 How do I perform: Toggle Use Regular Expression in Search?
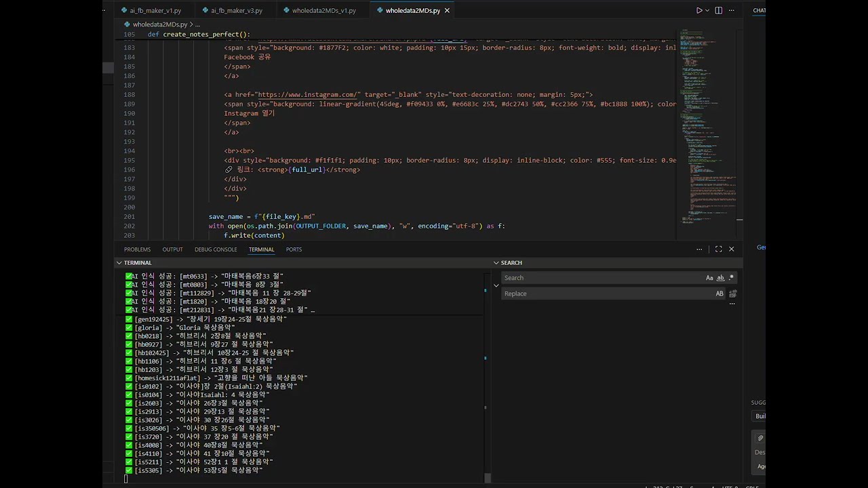731,278
